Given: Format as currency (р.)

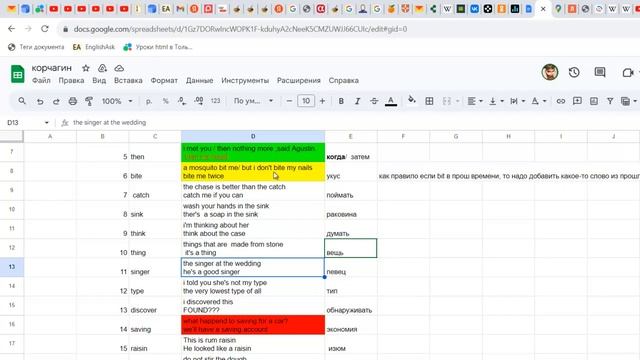Looking at the screenshot, I should (x=149, y=101).
